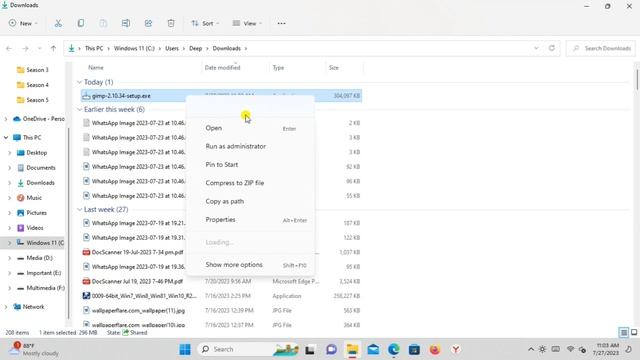Open the weather widget on taskbar
Image resolution: width=640 pixels, height=360 pixels.
[34, 349]
